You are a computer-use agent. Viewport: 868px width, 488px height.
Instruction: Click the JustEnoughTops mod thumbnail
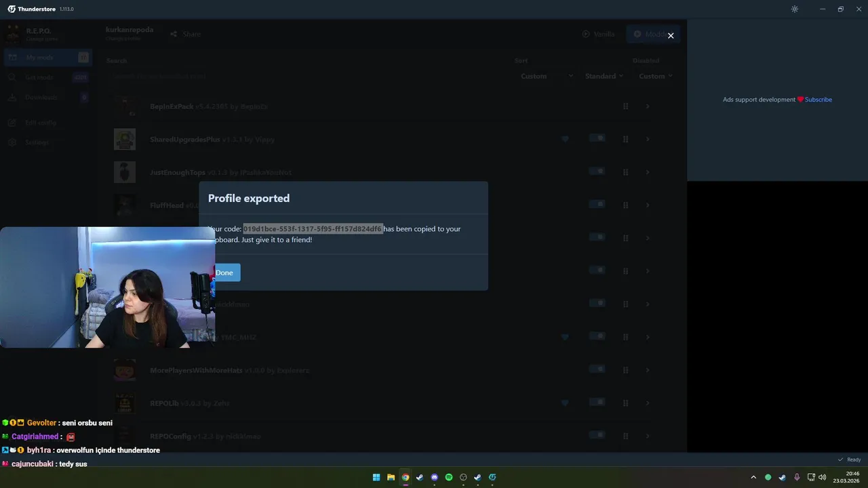pyautogui.click(x=125, y=172)
